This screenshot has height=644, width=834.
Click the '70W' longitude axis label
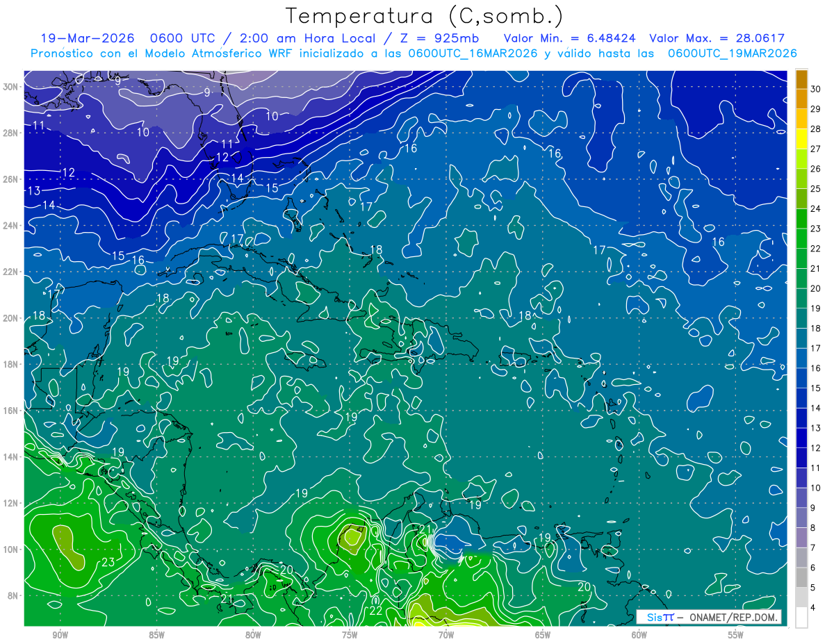[446, 635]
